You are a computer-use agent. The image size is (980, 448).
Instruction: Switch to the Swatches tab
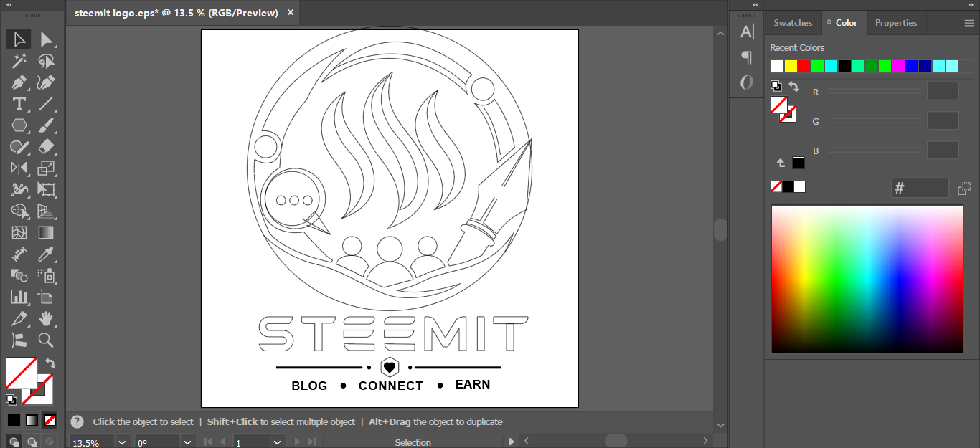[x=793, y=23]
